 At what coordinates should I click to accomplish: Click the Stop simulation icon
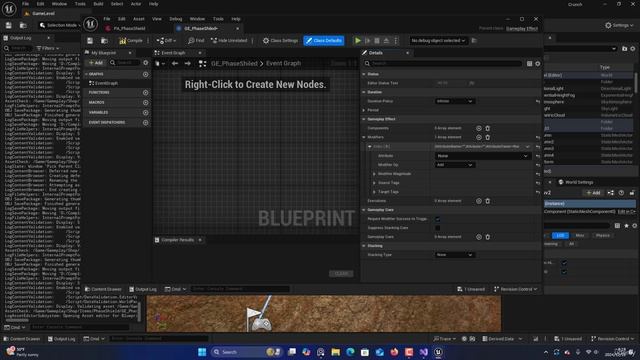click(x=377, y=41)
